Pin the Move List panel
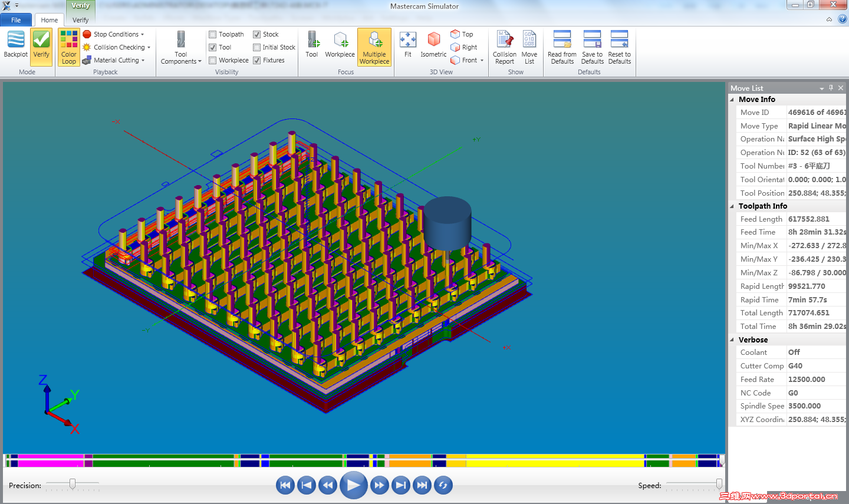The image size is (849, 504). [831, 88]
